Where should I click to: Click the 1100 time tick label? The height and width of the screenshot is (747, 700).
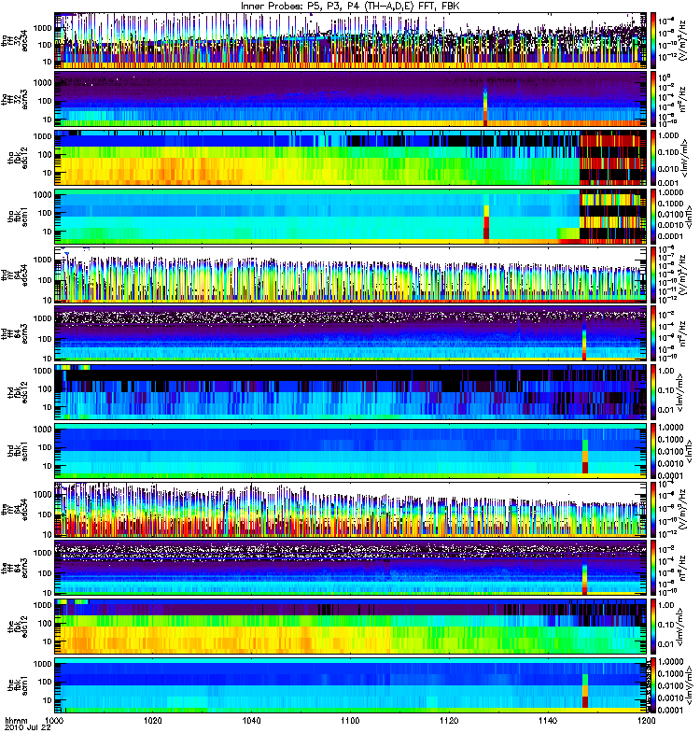coord(350,720)
